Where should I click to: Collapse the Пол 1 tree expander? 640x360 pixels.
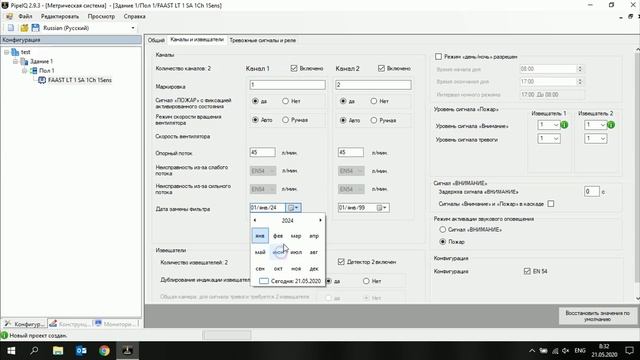point(24,71)
